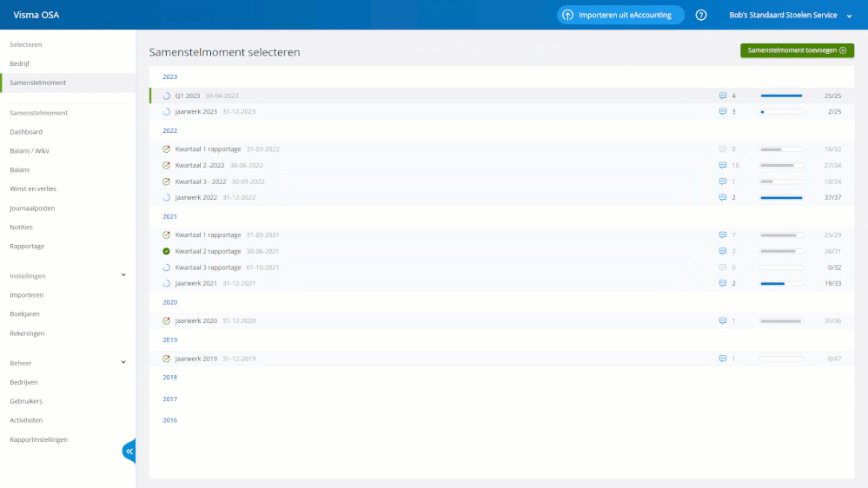Click the status check icon for Kwartaal 3 - 2022
This screenshot has width=868, height=488.
point(166,181)
